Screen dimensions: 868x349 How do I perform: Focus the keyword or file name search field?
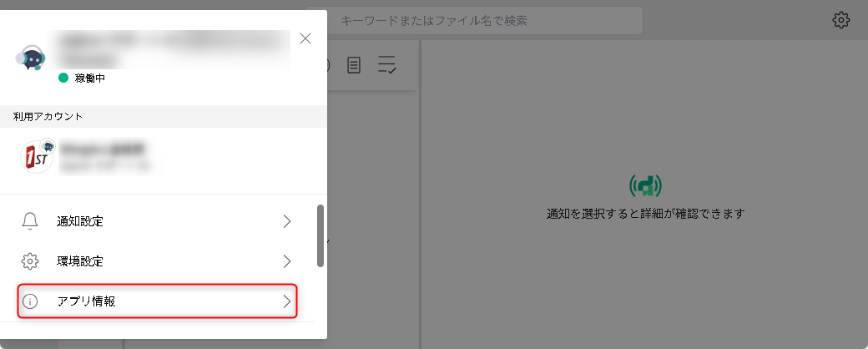482,21
